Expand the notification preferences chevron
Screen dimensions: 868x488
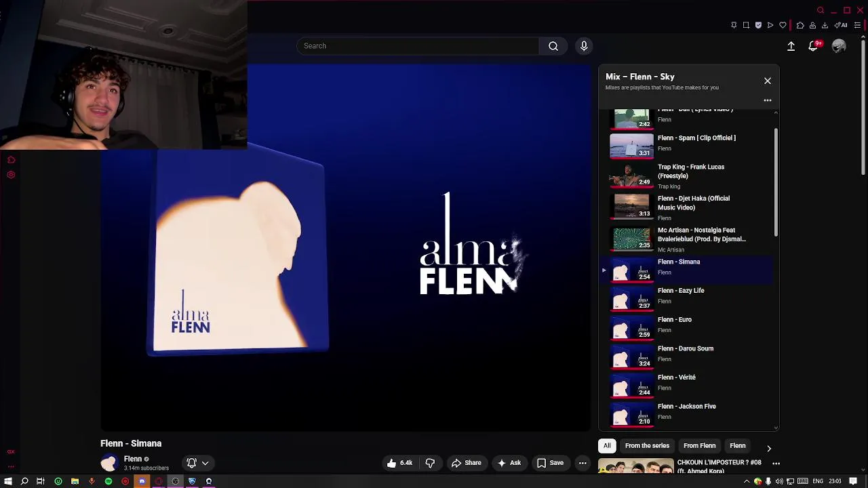pyautogui.click(x=205, y=464)
